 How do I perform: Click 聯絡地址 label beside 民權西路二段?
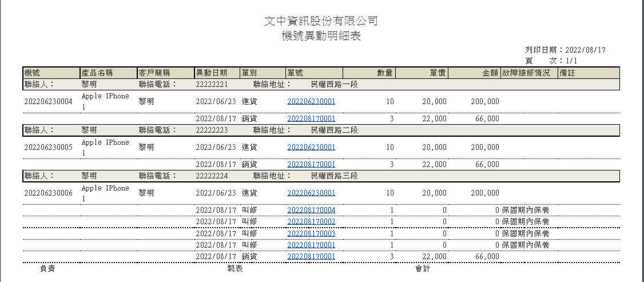tap(272, 130)
